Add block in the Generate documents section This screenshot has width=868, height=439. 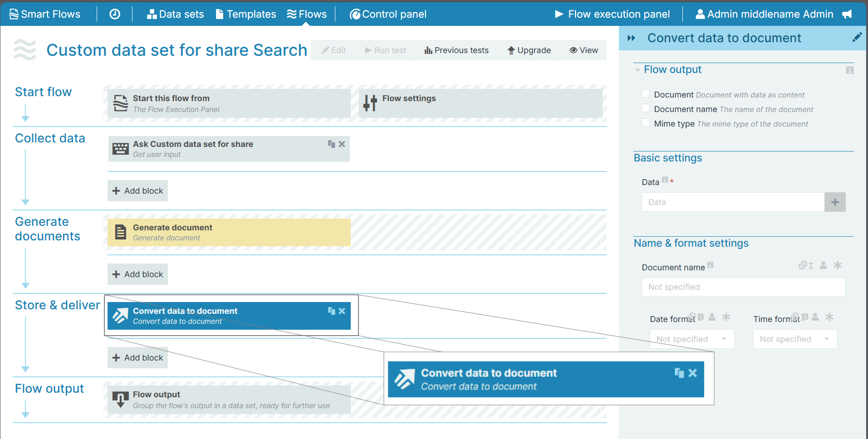(x=137, y=274)
